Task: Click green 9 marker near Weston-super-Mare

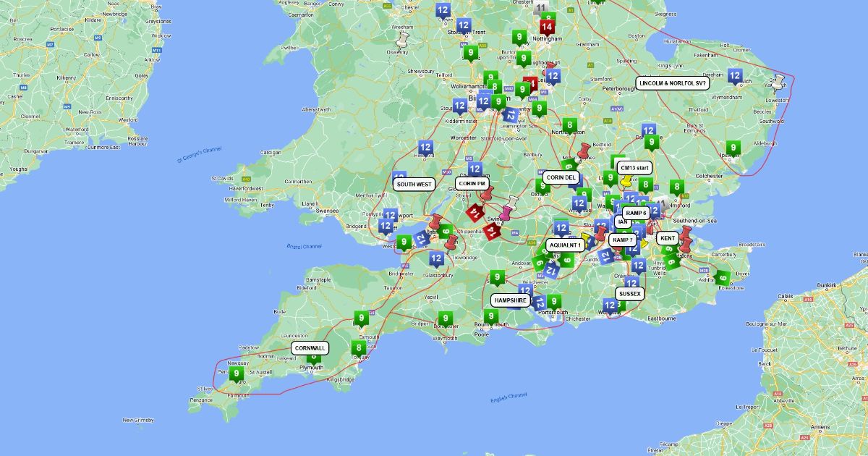Action: coord(404,241)
